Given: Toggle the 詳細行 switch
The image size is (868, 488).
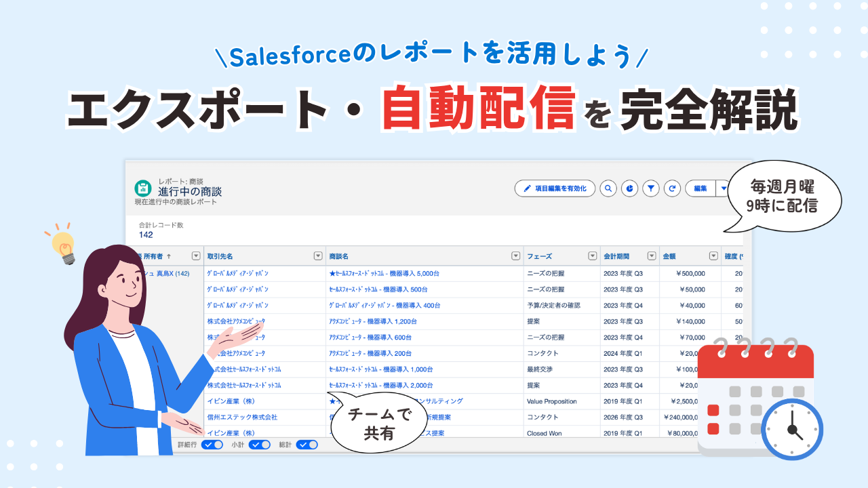Looking at the screenshot, I should point(213,445).
